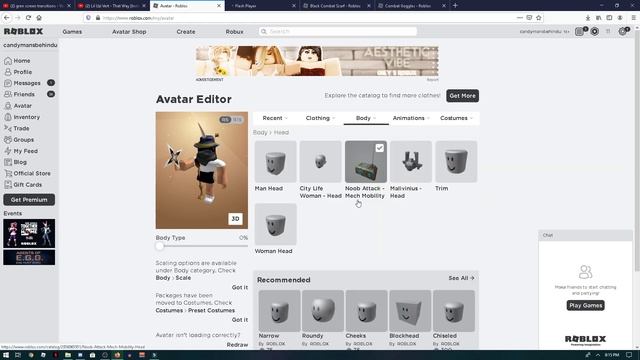Expand the Animations dropdown tab
The height and width of the screenshot is (360, 640).
[x=411, y=118]
